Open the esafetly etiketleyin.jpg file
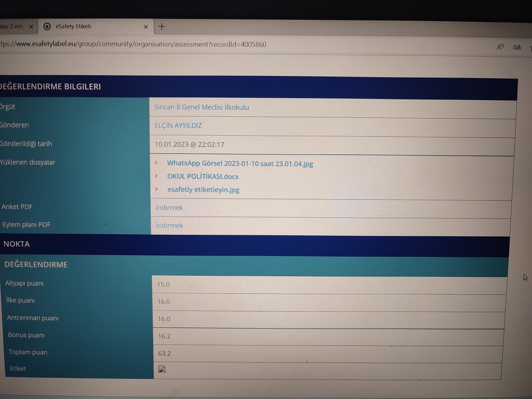Viewport: 532px width, 399px height. point(203,190)
